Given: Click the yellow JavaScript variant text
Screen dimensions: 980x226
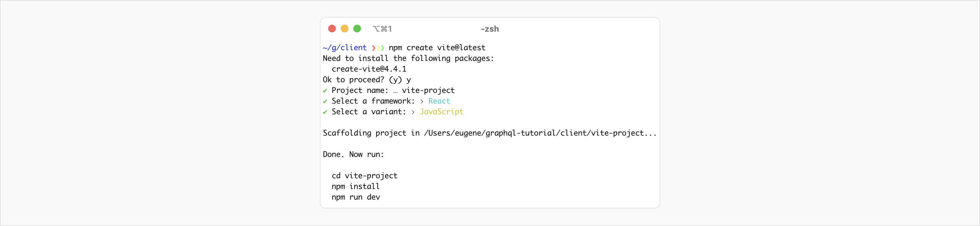Looking at the screenshot, I should pyautogui.click(x=441, y=111).
